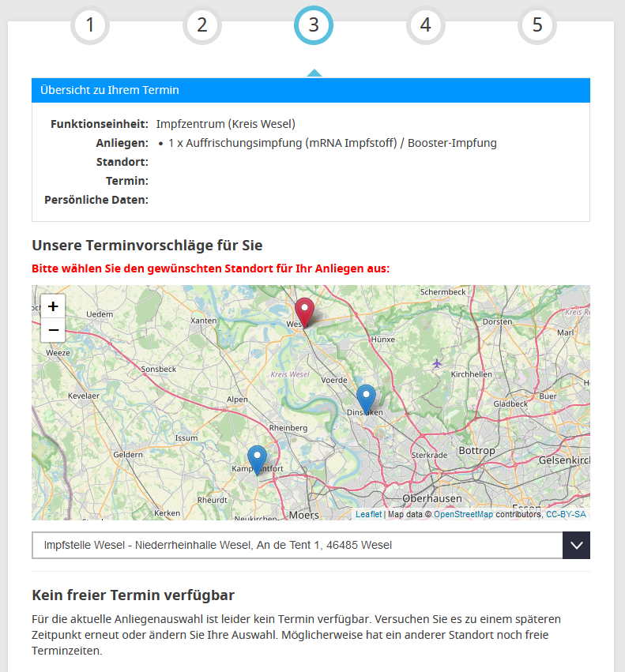
Task: Jump to step 4 circle
Action: [x=426, y=24]
